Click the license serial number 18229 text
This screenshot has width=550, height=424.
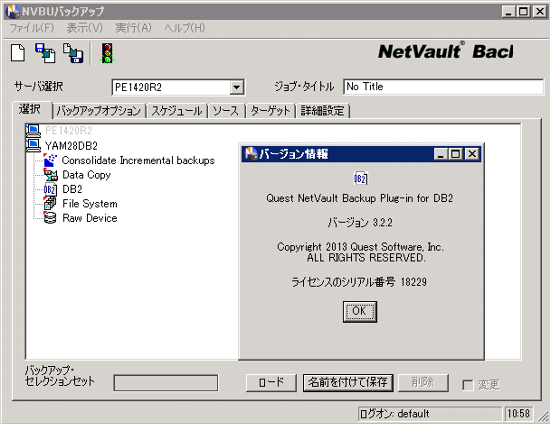pos(359,282)
